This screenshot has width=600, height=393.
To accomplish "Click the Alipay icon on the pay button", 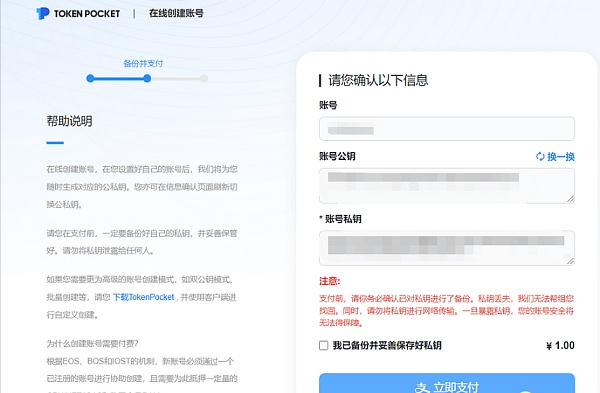I will [422, 387].
